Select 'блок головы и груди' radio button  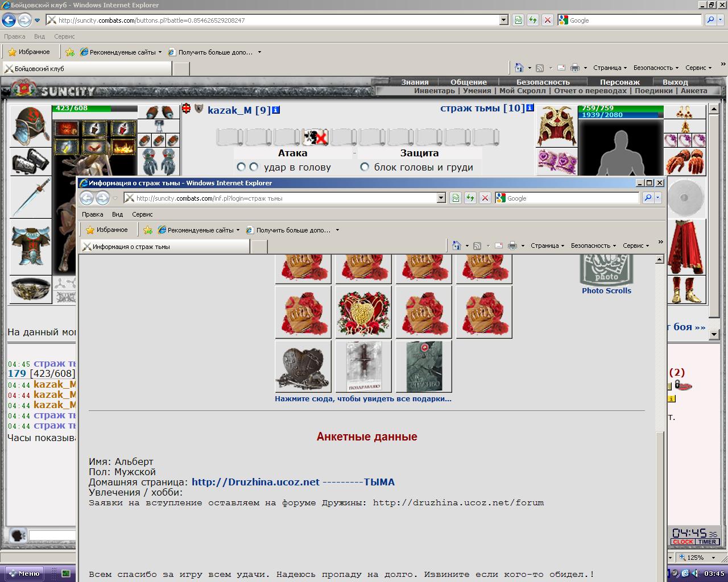point(365,167)
